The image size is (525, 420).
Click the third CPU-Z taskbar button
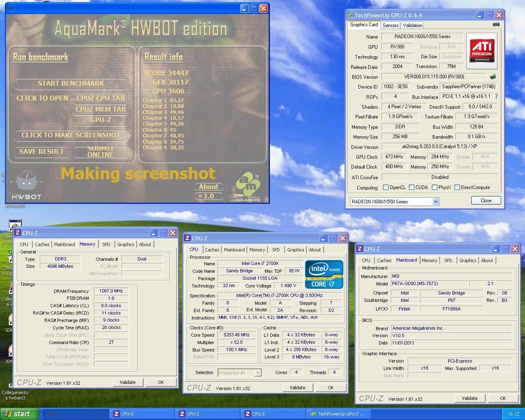click(273, 414)
